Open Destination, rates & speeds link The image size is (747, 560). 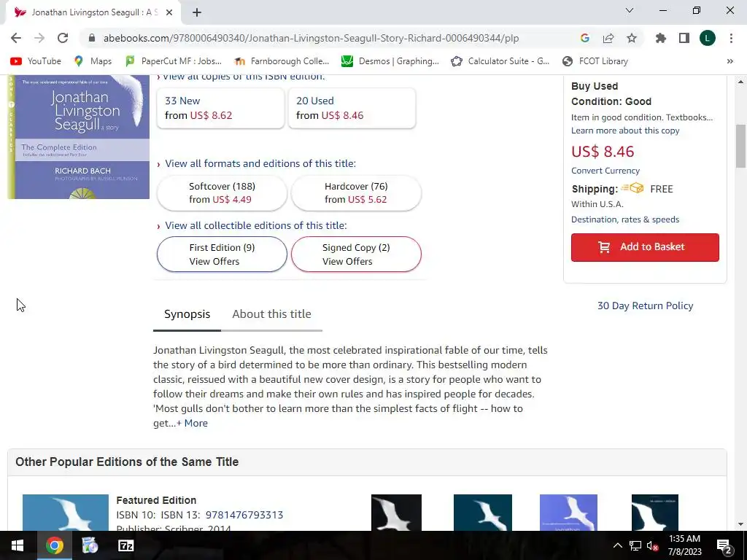pyautogui.click(x=625, y=219)
